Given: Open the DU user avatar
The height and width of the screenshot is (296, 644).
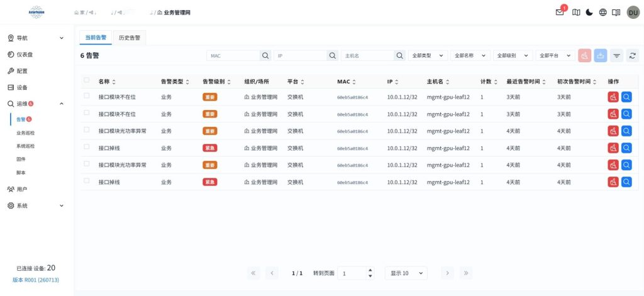Looking at the screenshot, I should pos(633,13).
